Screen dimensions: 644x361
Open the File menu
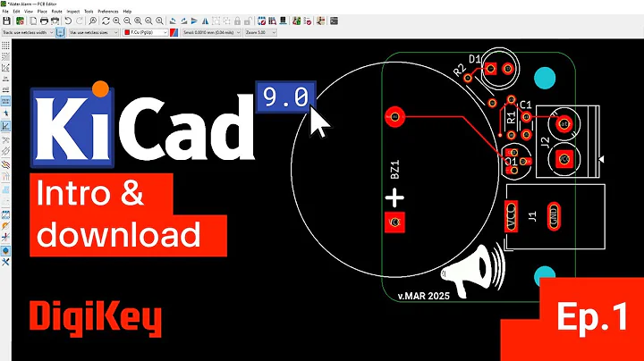pyautogui.click(x=5, y=12)
